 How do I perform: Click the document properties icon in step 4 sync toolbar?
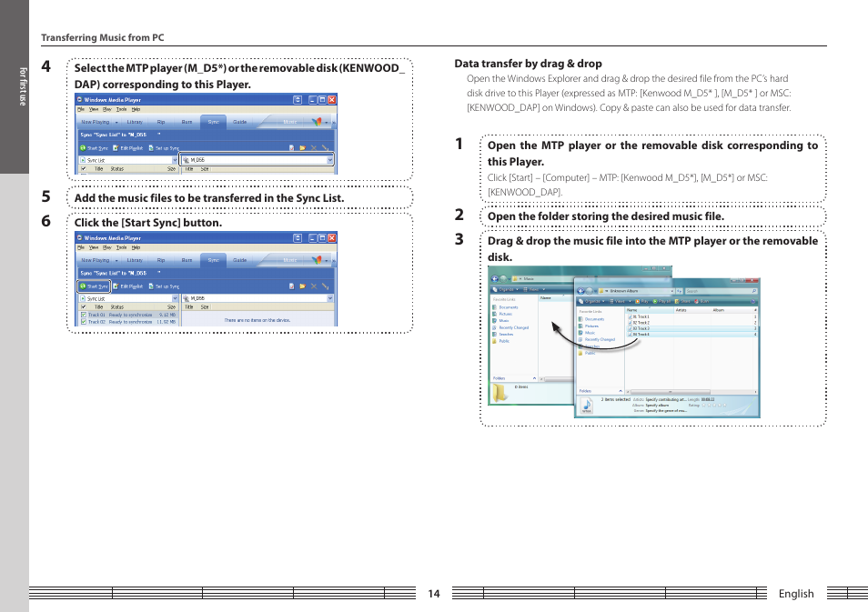coord(292,147)
